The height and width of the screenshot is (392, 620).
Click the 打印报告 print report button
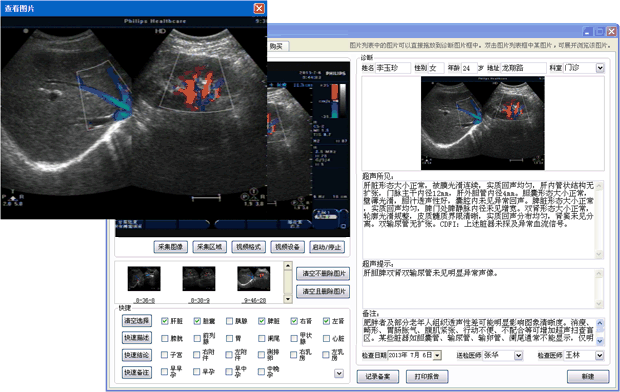click(x=427, y=377)
